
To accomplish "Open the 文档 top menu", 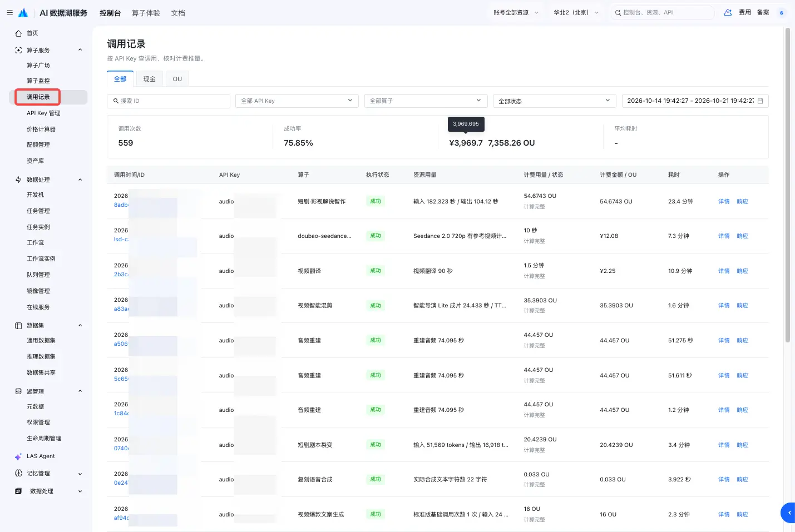I will (178, 13).
